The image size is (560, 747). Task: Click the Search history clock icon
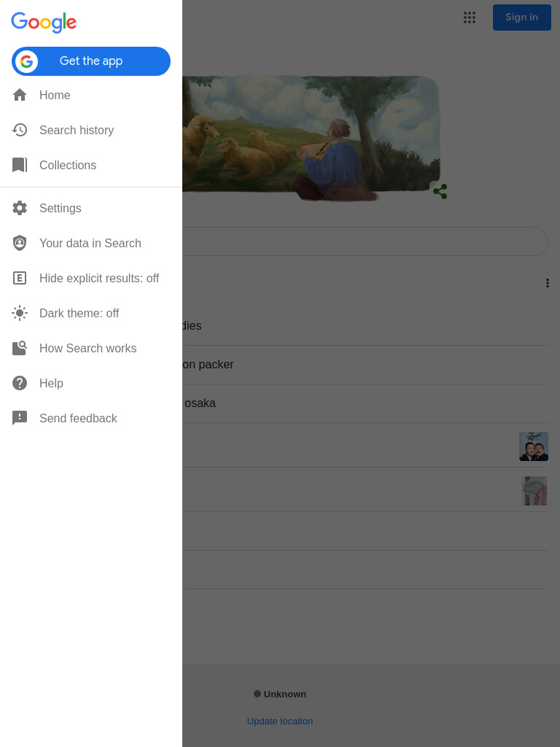click(20, 130)
